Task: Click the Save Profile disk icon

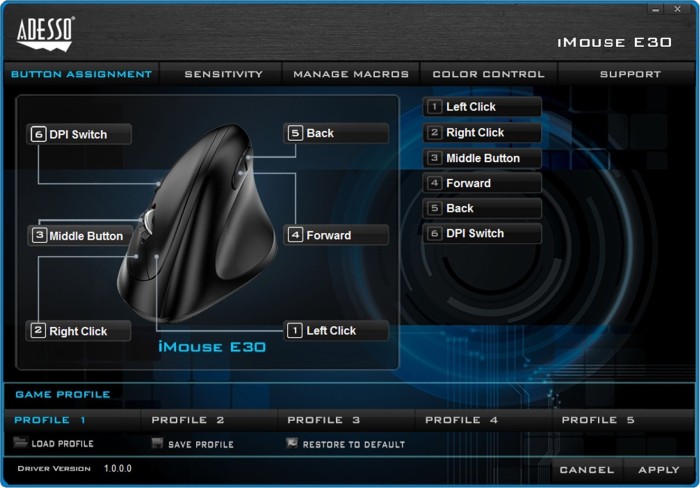Action: [157, 443]
